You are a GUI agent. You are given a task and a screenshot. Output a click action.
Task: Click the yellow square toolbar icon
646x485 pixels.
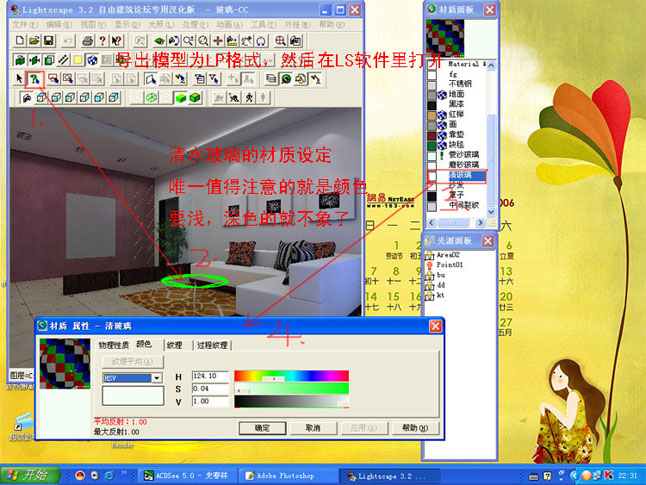pos(77,60)
